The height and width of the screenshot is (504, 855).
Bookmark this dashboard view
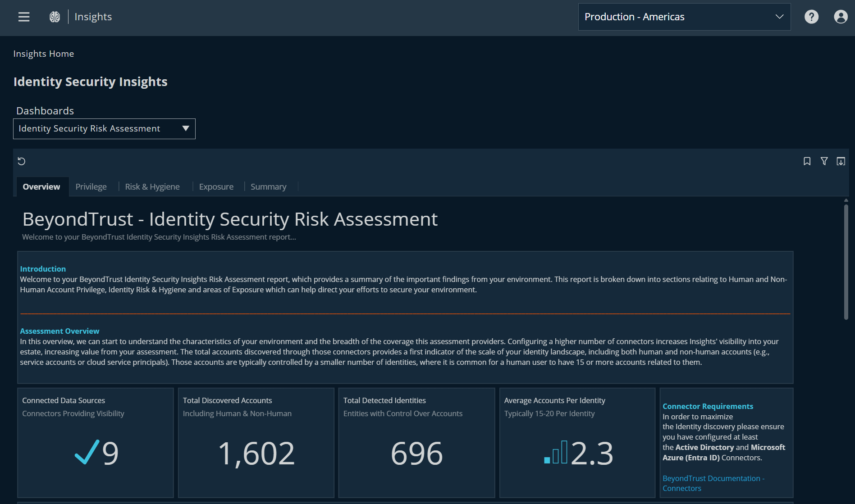(x=807, y=161)
